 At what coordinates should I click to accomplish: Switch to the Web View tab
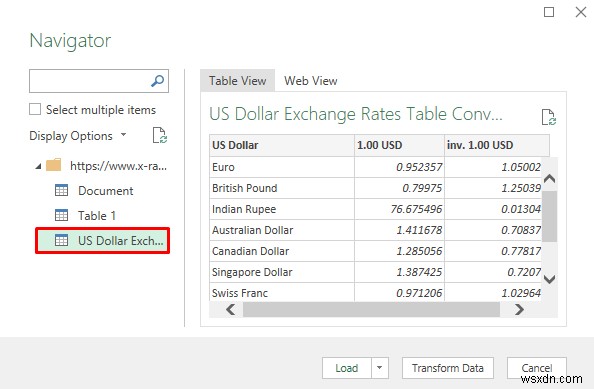tap(311, 81)
